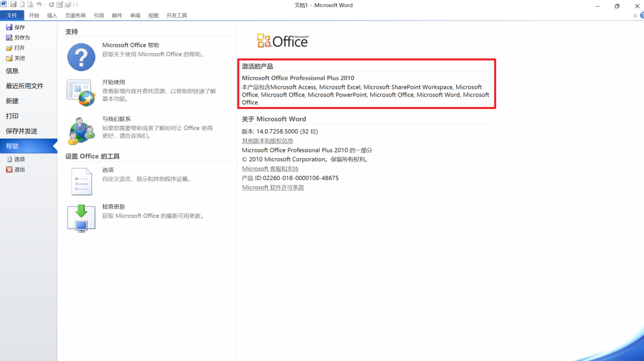Open the 保存并发送 backstage page
This screenshot has width=644, height=361.
pos(21,131)
